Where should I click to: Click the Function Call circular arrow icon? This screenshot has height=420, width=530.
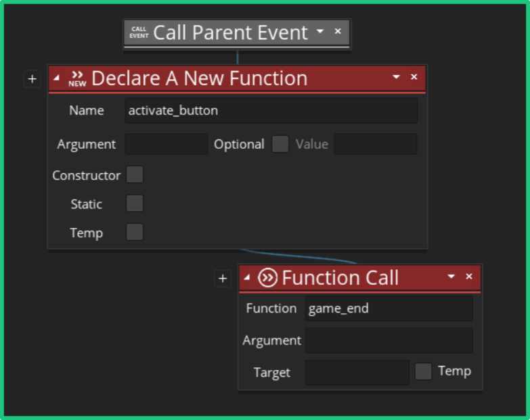(x=267, y=278)
